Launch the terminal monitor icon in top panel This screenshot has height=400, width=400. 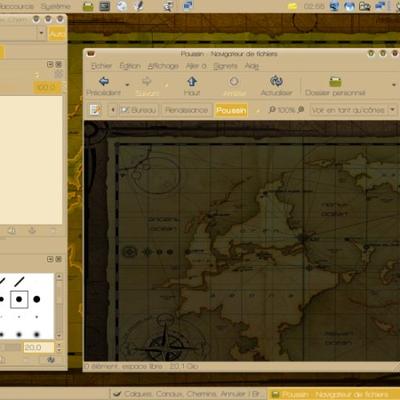(x=105, y=6)
